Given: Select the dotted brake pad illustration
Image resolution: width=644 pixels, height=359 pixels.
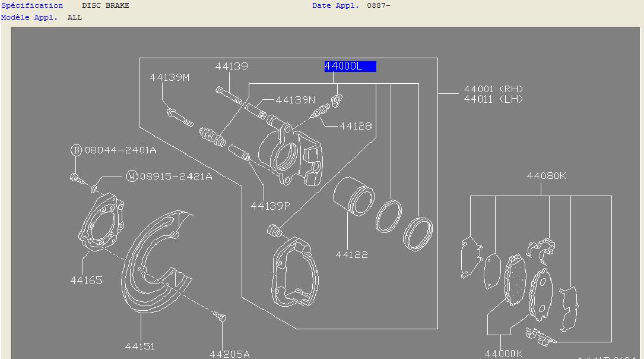Looking at the screenshot, I should pos(515,281).
